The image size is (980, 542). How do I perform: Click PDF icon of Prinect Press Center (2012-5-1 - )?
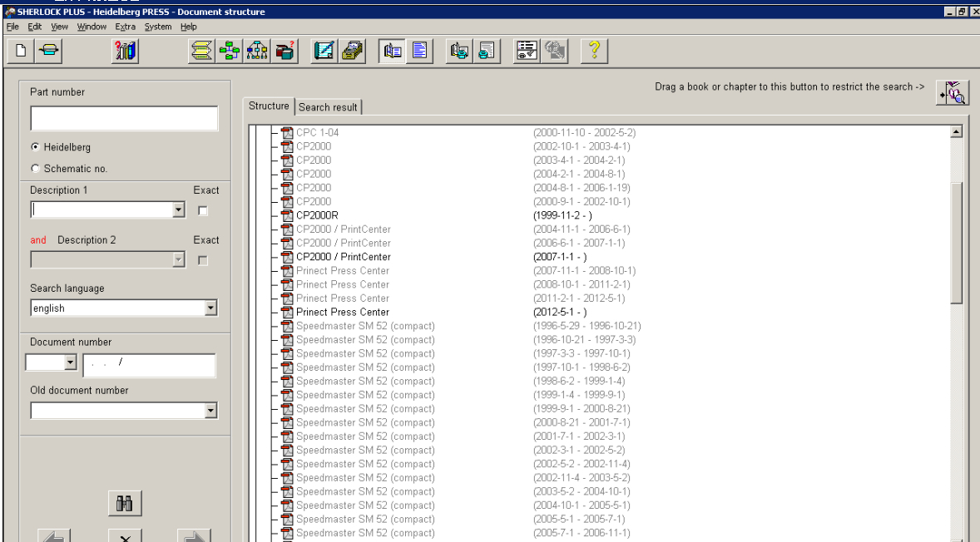coord(287,313)
